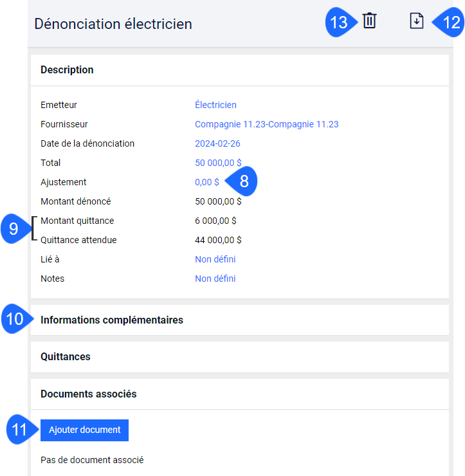Select the Quittance attendue value 44 000,00 $
Viewport: 465px width, 476px height.
218,240
